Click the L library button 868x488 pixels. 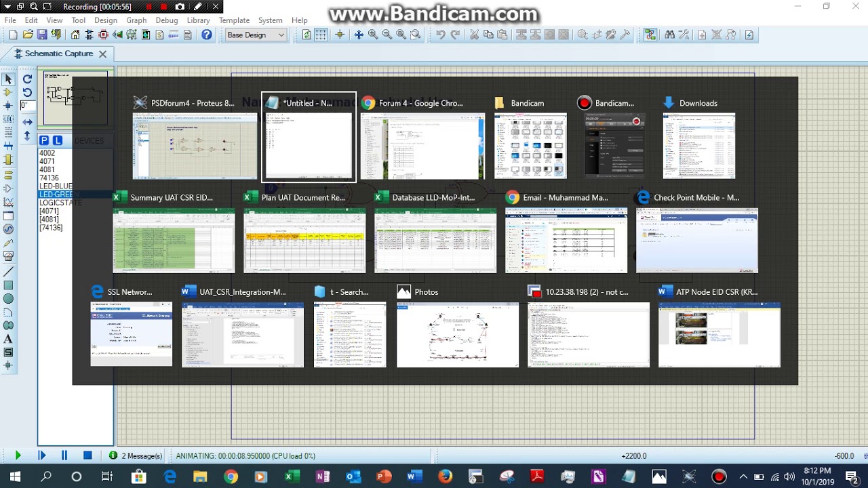pos(58,140)
